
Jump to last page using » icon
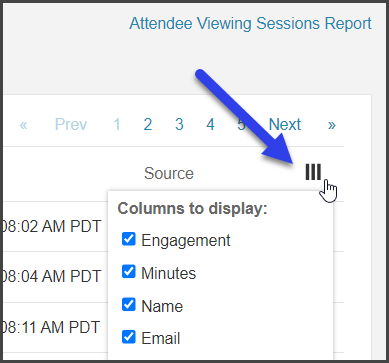click(x=331, y=125)
